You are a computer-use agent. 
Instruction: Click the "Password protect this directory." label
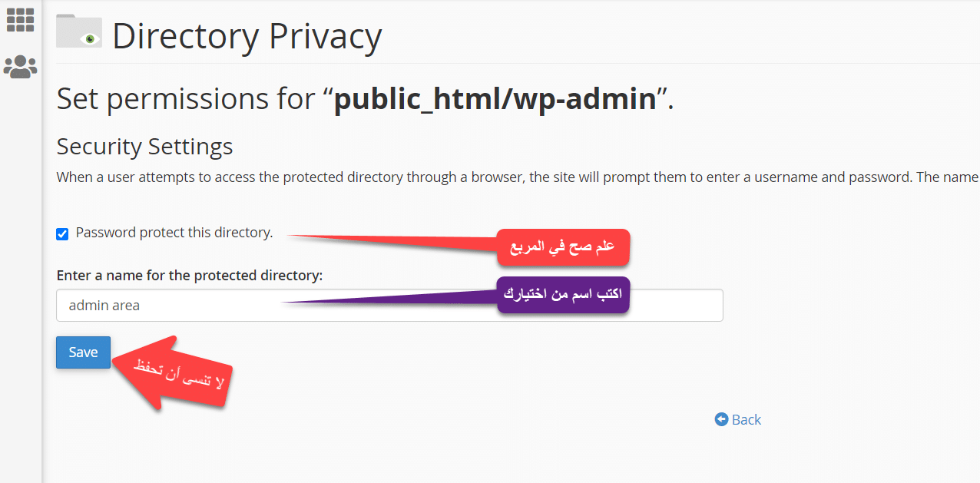(x=174, y=233)
